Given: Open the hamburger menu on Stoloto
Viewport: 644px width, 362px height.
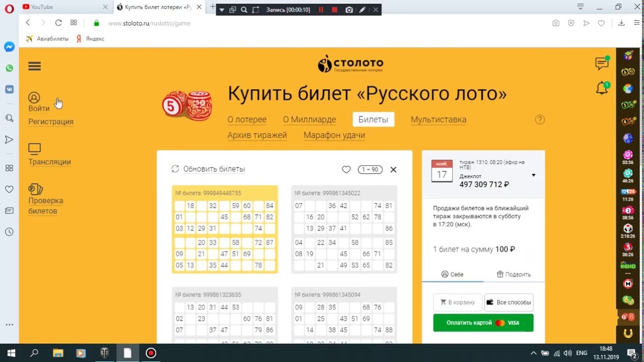Looking at the screenshot, I should (35, 66).
